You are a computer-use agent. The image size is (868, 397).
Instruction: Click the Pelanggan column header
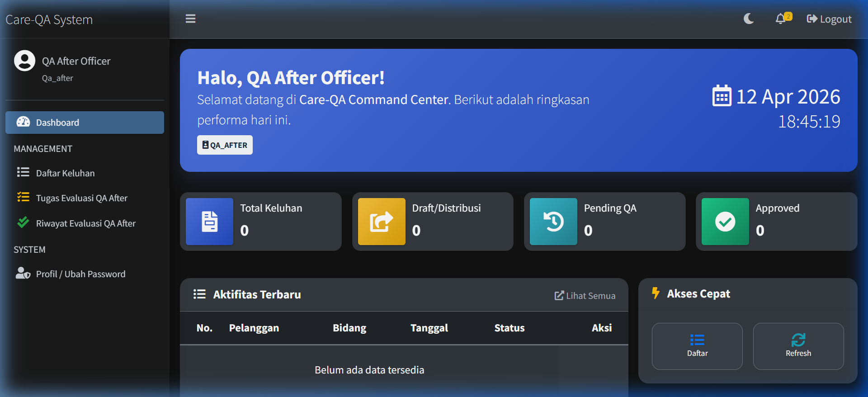pos(254,328)
